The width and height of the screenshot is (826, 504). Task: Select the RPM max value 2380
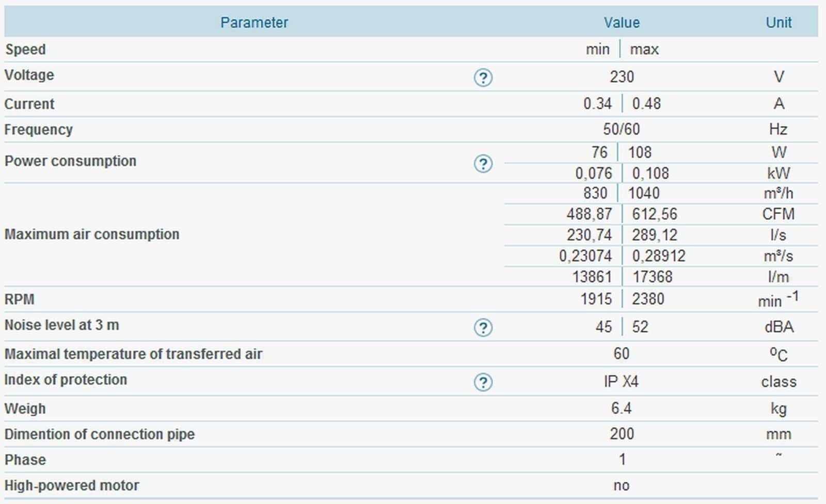point(648,299)
